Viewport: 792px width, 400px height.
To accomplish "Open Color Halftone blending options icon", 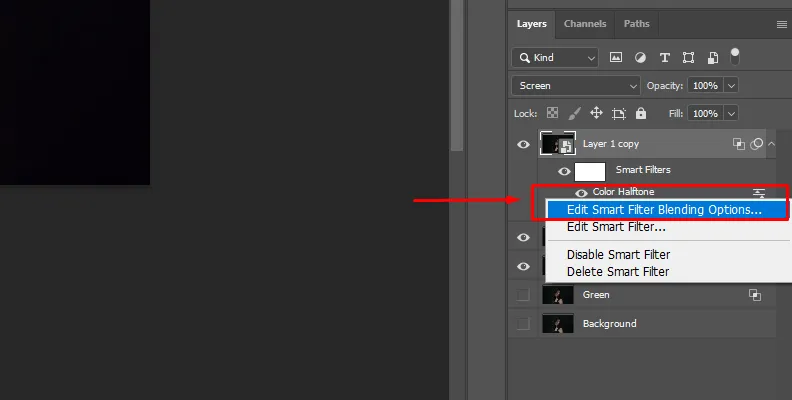I will (x=759, y=192).
